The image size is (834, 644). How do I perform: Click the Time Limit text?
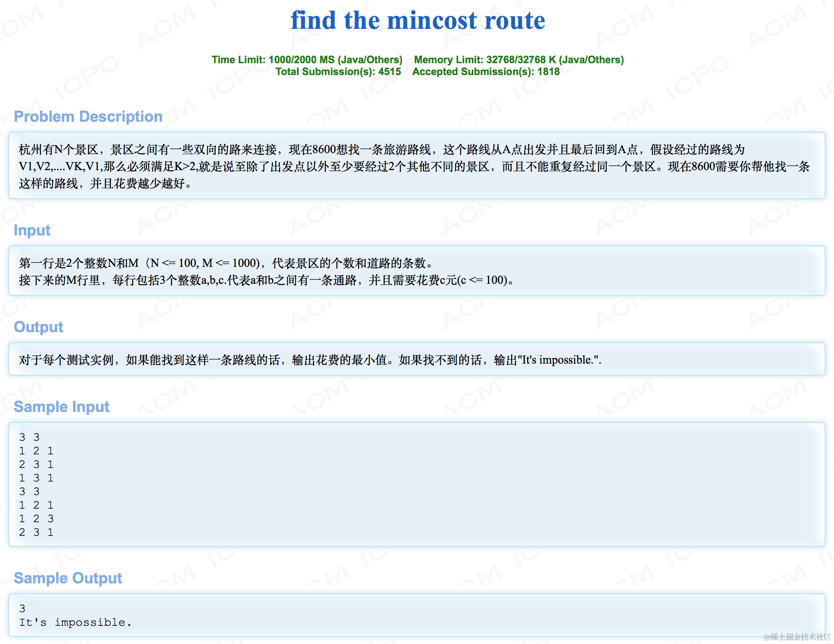click(x=307, y=60)
